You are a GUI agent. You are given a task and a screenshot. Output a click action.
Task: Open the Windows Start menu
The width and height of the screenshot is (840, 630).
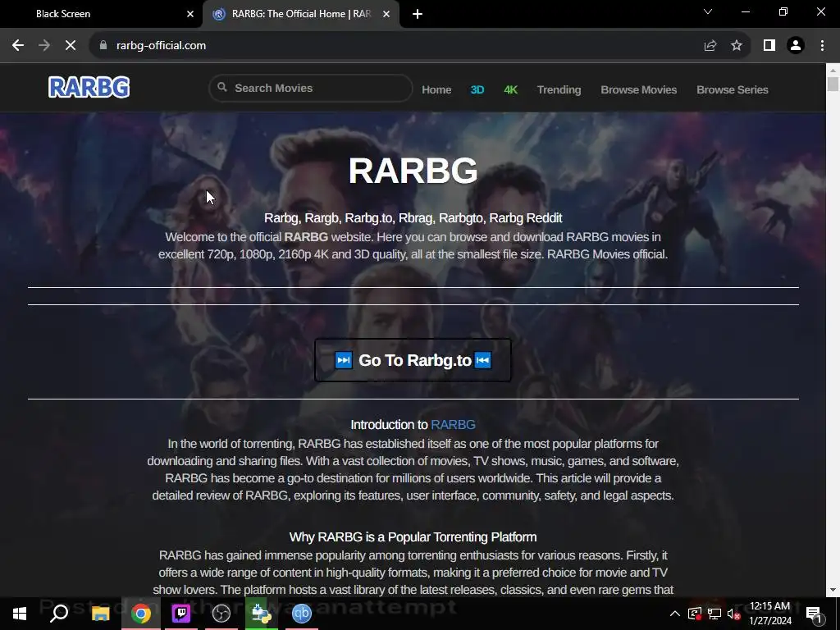[x=20, y=614]
